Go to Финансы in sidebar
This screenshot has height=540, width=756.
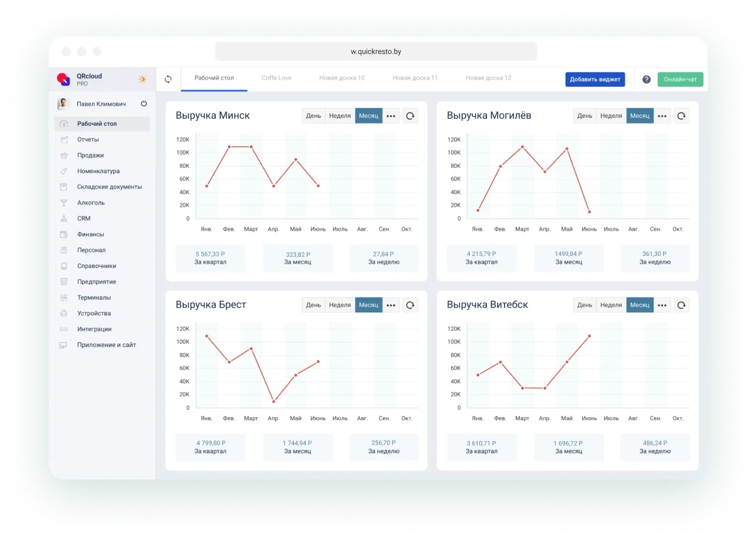(x=90, y=234)
